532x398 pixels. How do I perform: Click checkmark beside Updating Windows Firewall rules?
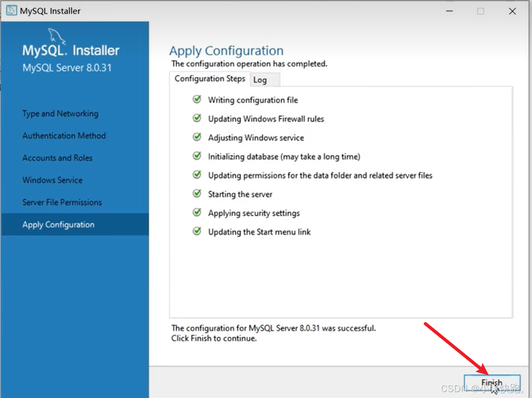197,118
